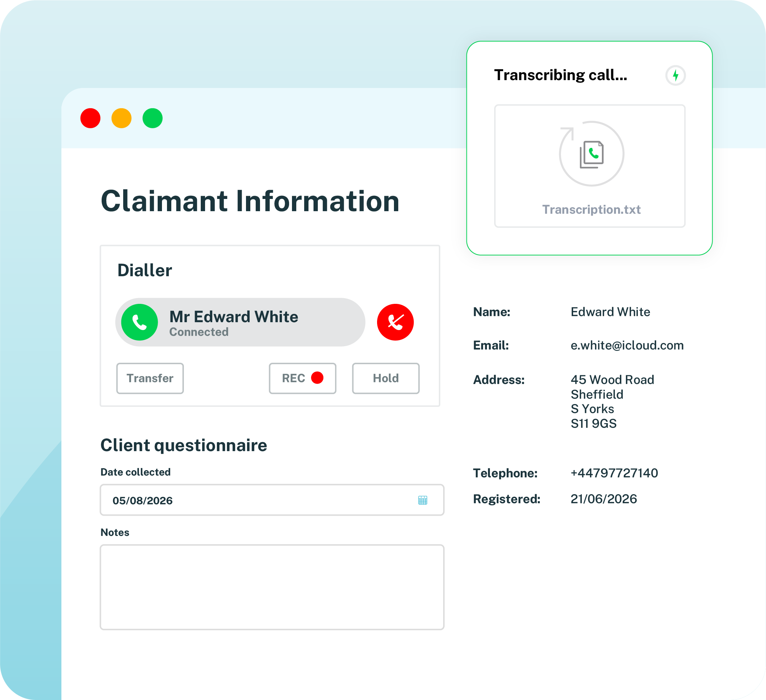This screenshot has height=700, width=766.
Task: Click the telephone number +44797727140
Action: 614,473
